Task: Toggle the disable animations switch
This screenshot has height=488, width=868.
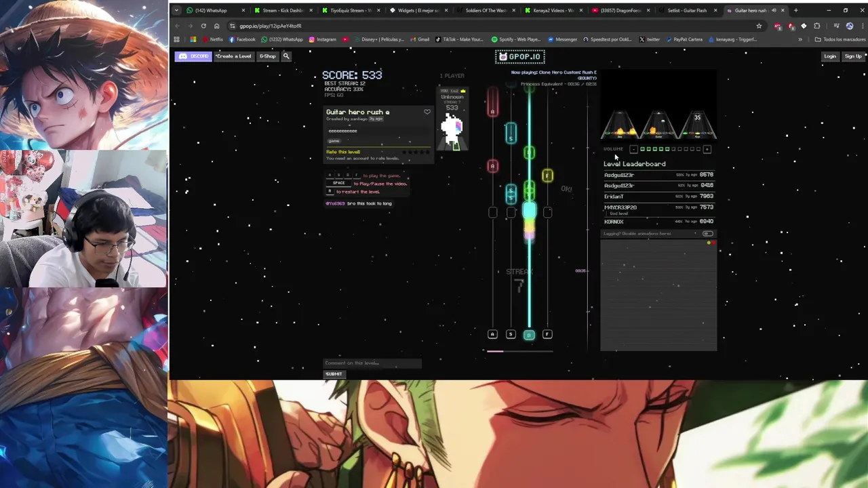Action: pos(707,234)
